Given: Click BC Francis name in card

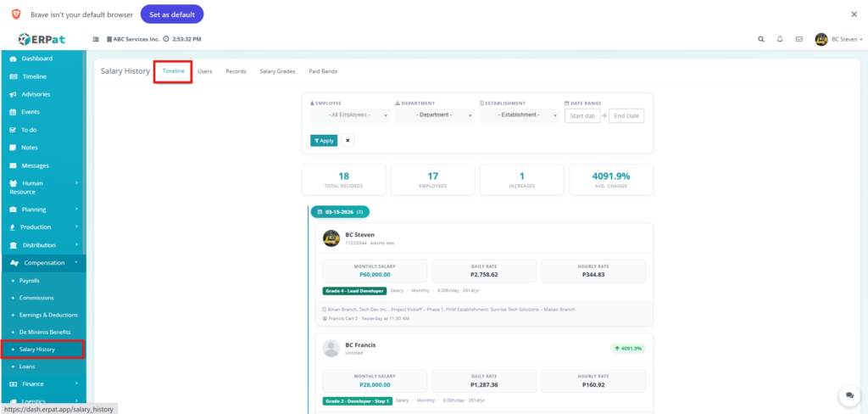Looking at the screenshot, I should [x=360, y=344].
